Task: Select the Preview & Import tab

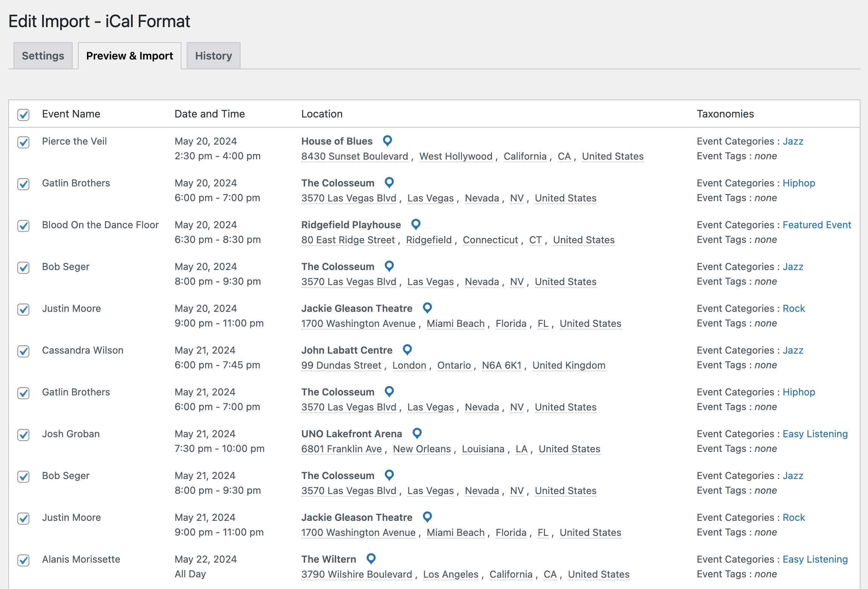Action: pyautogui.click(x=129, y=56)
